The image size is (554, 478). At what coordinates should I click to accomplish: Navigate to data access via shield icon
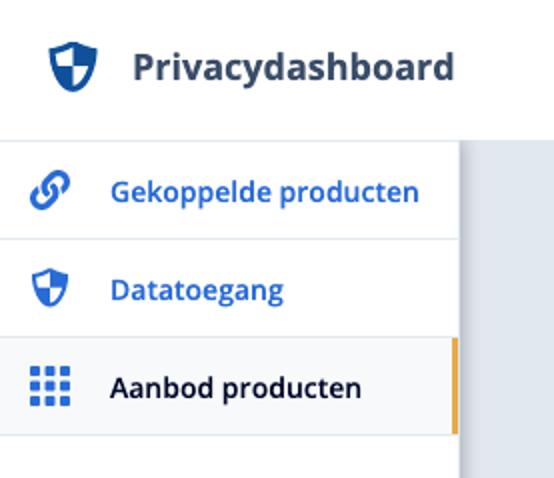pos(50,288)
